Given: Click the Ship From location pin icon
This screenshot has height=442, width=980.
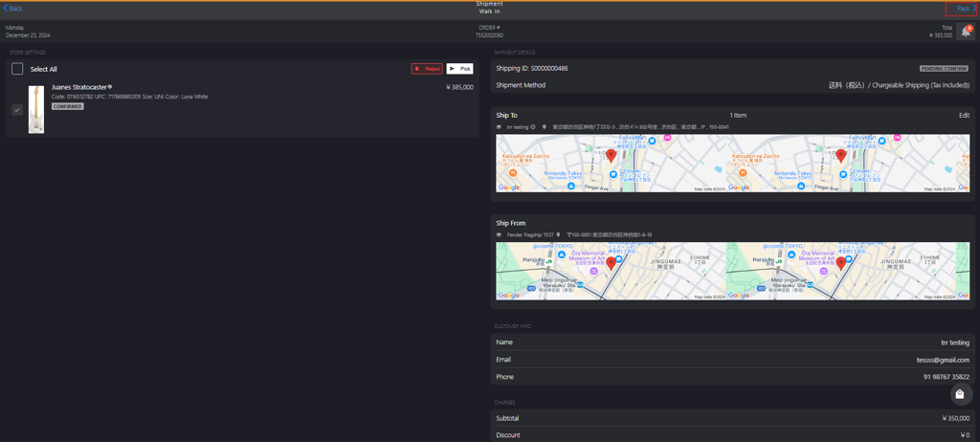Looking at the screenshot, I should click(558, 235).
